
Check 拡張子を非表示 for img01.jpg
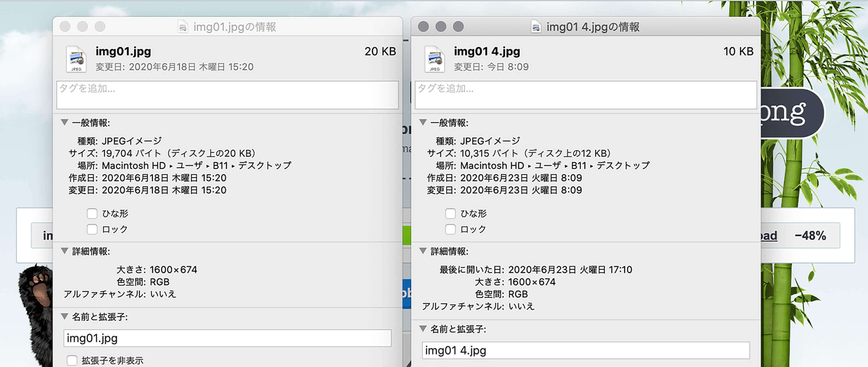coord(72,360)
